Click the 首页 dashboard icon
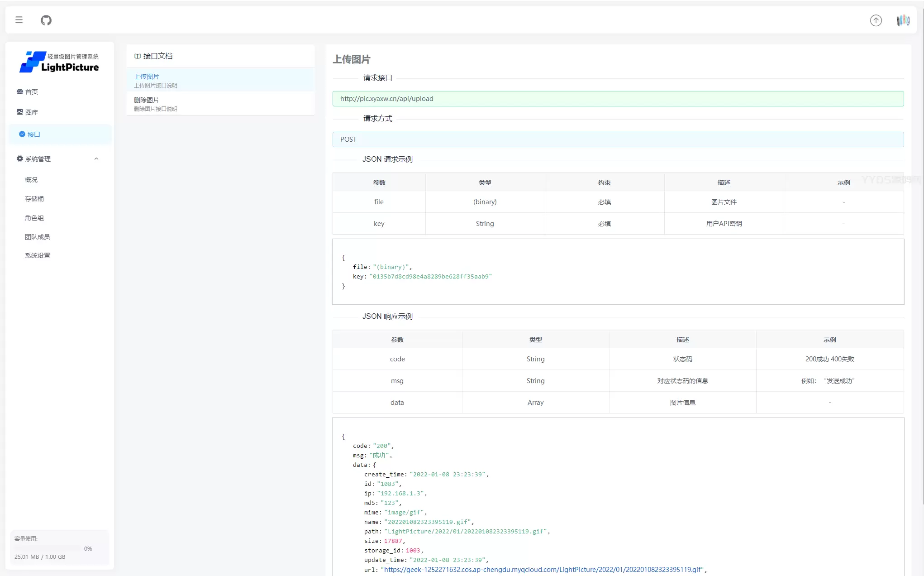924x576 pixels. (20, 91)
